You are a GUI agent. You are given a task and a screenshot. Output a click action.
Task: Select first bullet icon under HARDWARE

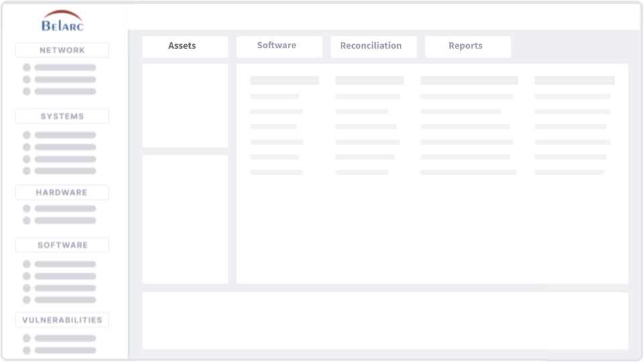tap(27, 208)
